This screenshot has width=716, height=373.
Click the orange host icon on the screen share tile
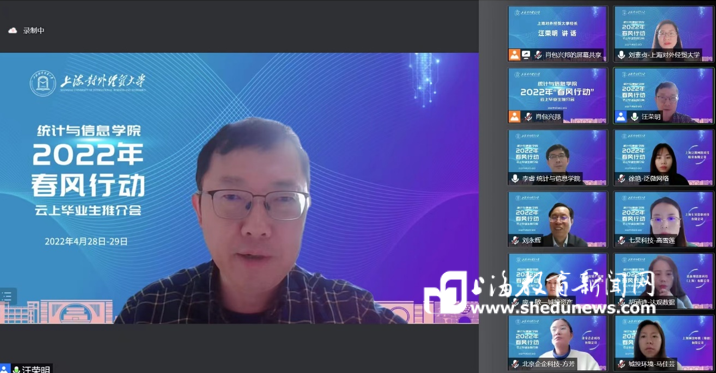pyautogui.click(x=515, y=55)
